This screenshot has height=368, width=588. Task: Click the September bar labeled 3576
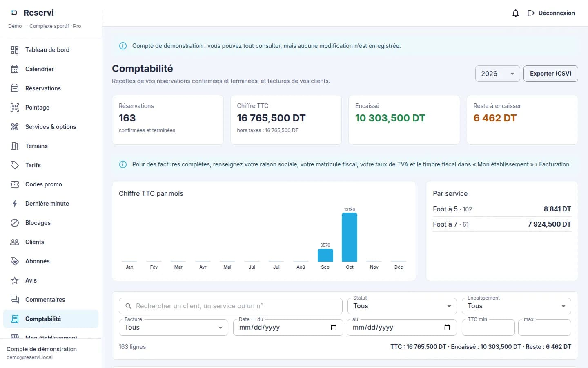point(325,255)
